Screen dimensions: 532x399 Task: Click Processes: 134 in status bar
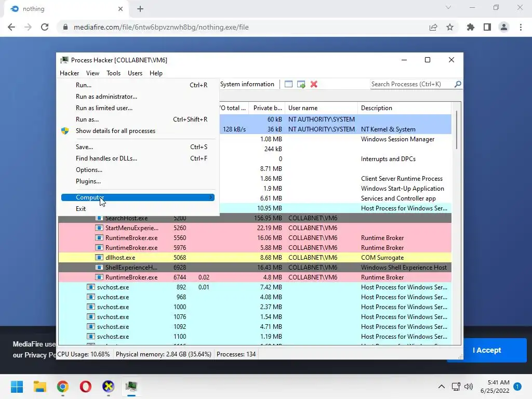click(x=236, y=354)
